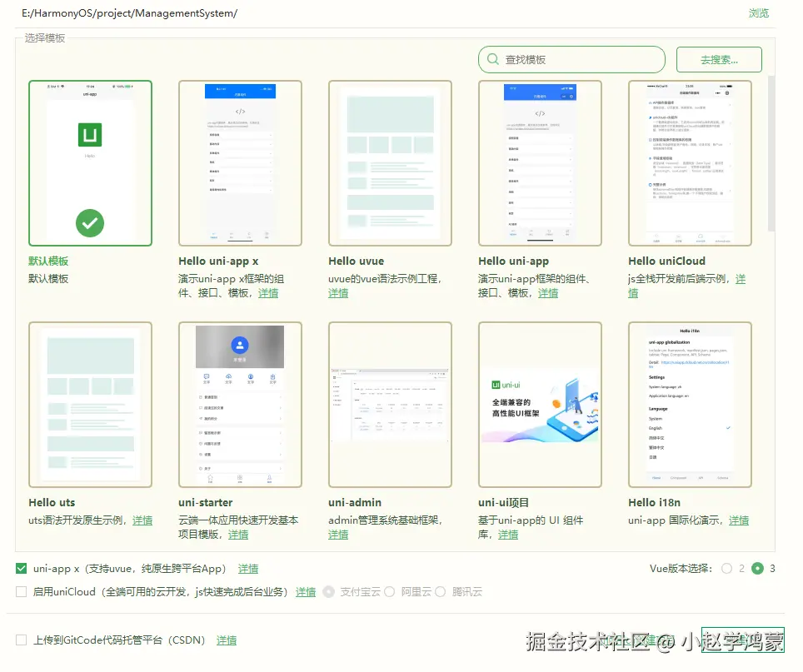803x672 pixels.
Task: Select the 默认模板 template thumbnail
Action: click(x=90, y=163)
